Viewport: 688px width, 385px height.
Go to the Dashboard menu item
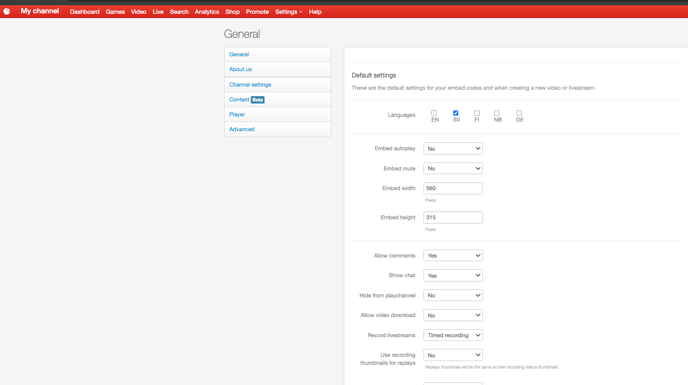pyautogui.click(x=85, y=12)
